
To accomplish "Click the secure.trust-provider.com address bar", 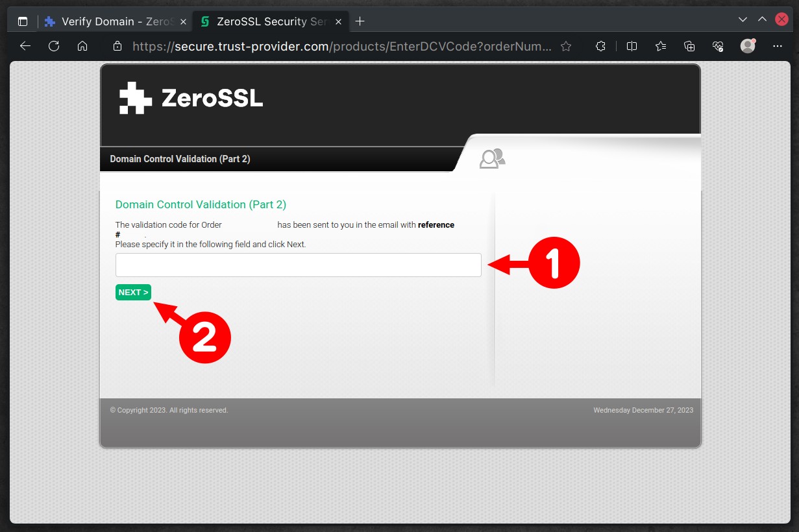I will [x=342, y=46].
